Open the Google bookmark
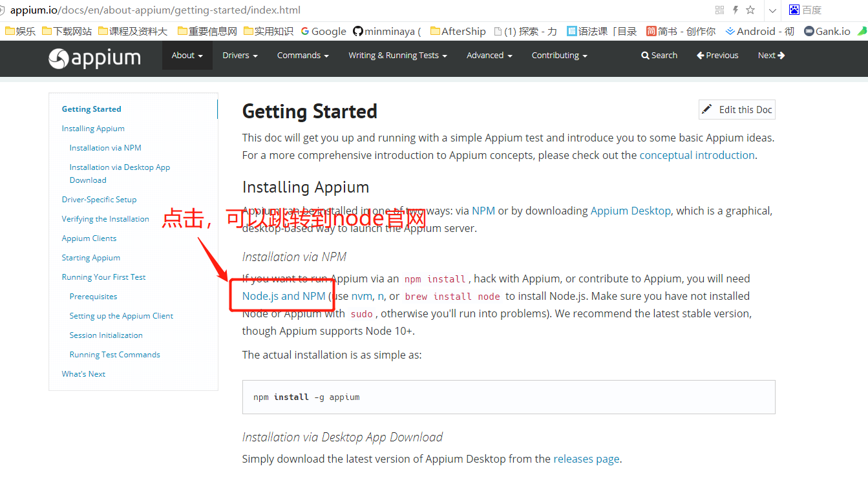868x484 pixels. (324, 31)
